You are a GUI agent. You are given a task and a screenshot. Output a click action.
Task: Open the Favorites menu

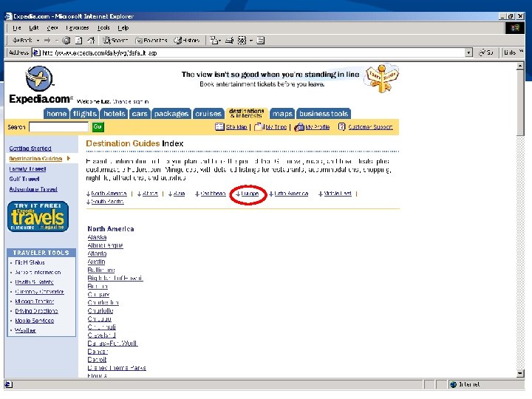[x=78, y=28]
